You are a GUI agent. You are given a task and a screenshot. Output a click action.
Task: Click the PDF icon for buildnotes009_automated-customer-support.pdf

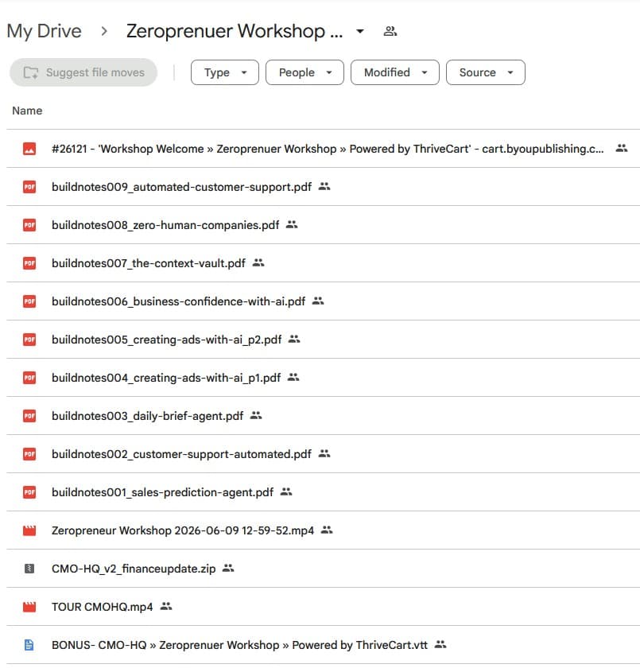(x=29, y=187)
